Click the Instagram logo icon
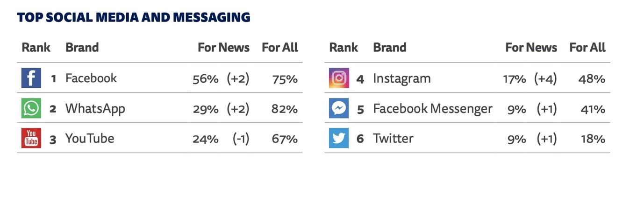The image size is (644, 197). pyautogui.click(x=339, y=78)
